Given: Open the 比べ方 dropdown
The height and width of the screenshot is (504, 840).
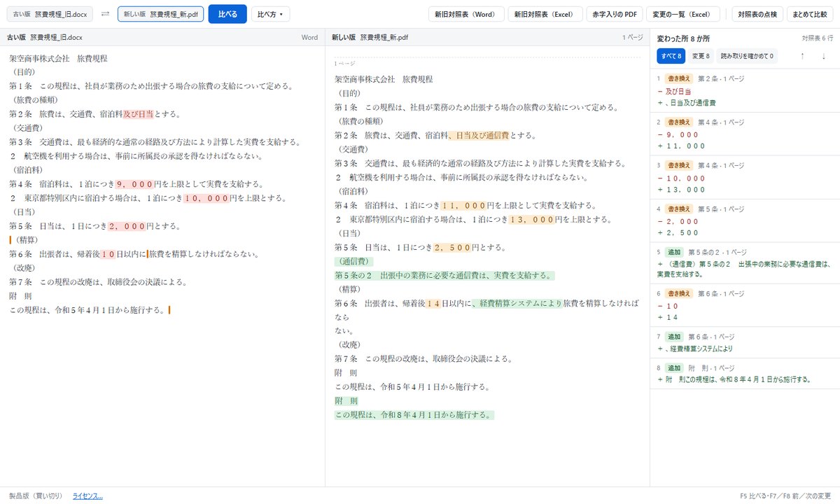Looking at the screenshot, I should coord(270,14).
